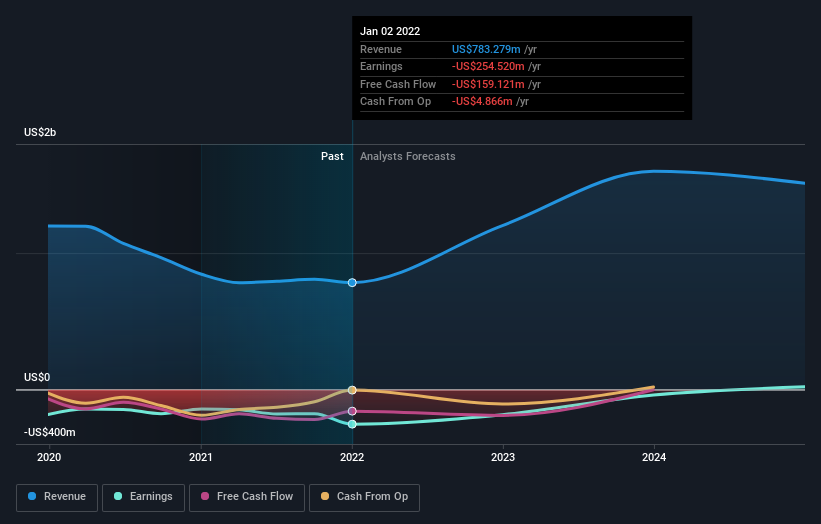Click the earnings value -US$254.520m in tooltip
821x524 pixels.
pos(488,66)
